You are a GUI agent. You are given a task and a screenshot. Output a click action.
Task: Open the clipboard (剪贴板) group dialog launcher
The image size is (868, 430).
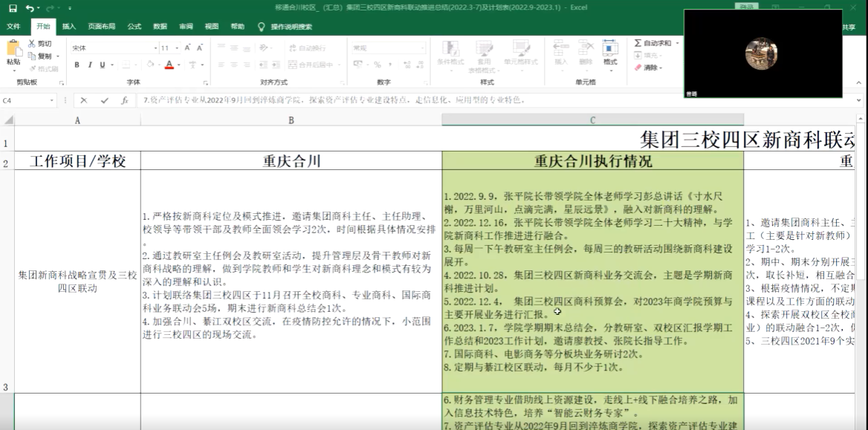(x=62, y=82)
